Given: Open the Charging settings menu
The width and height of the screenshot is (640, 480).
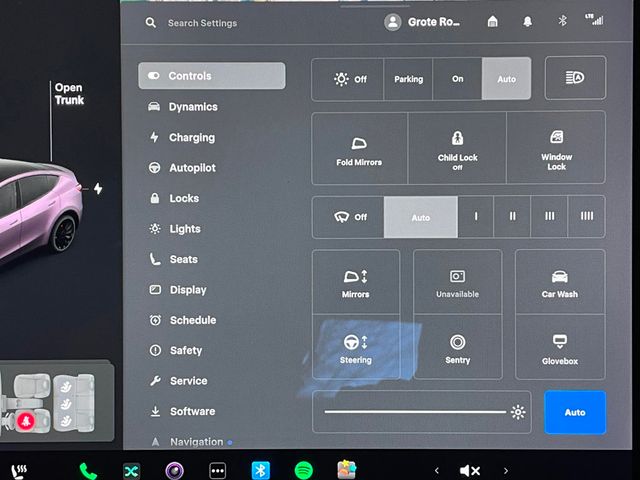Looking at the screenshot, I should click(191, 137).
